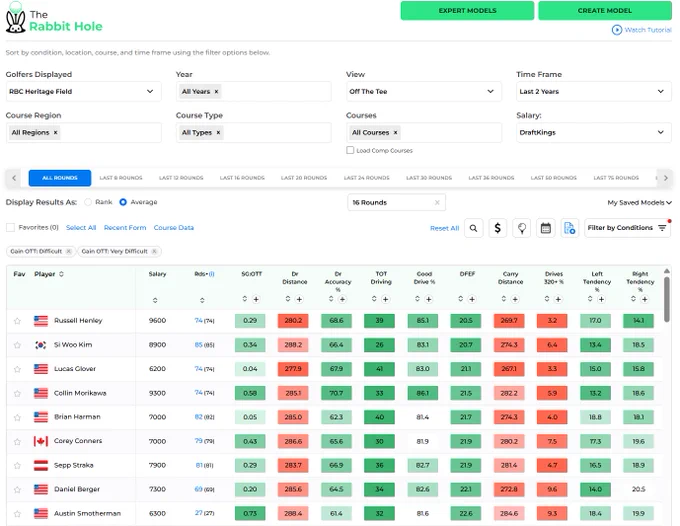The height and width of the screenshot is (526, 680).
Task: Enable Load Comp Courses checkbox
Action: pyautogui.click(x=350, y=150)
